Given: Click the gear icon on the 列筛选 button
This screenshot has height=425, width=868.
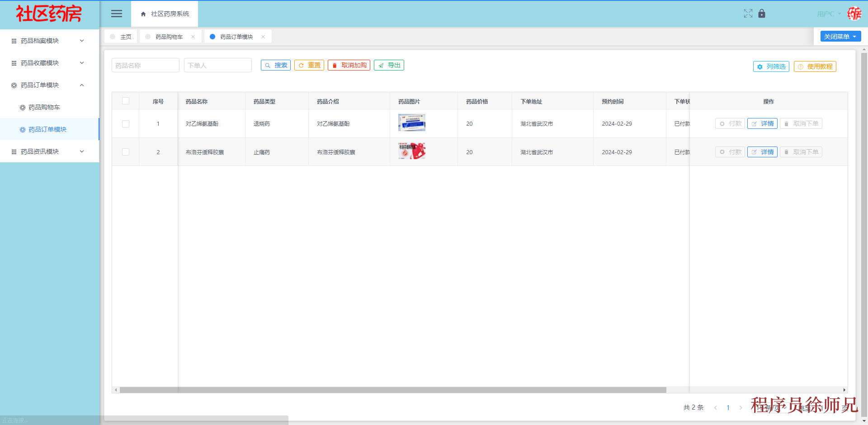Looking at the screenshot, I should coord(759,66).
